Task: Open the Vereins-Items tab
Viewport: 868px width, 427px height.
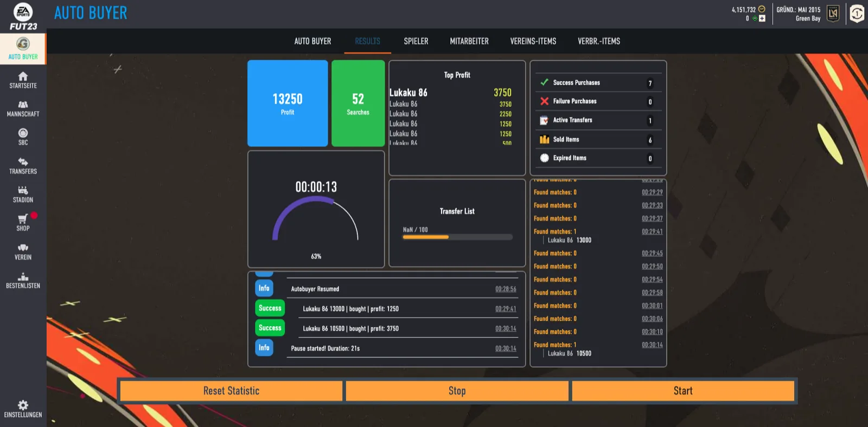Action: 533,41
